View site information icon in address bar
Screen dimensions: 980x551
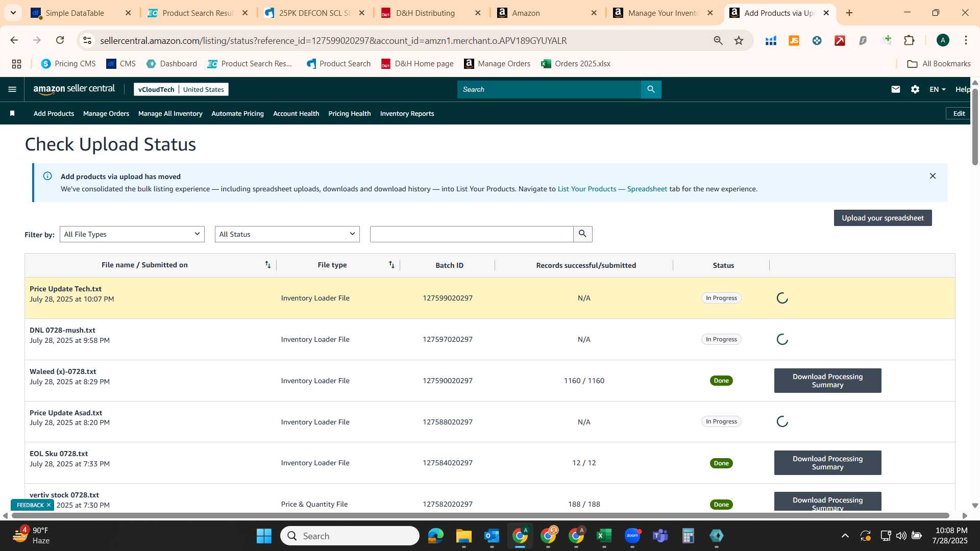(x=87, y=40)
